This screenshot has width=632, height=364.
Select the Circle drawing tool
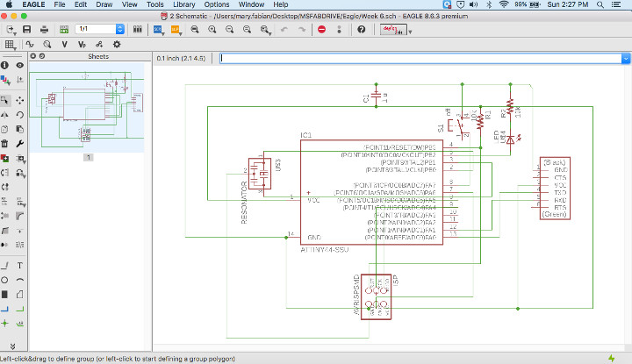pos(5,280)
